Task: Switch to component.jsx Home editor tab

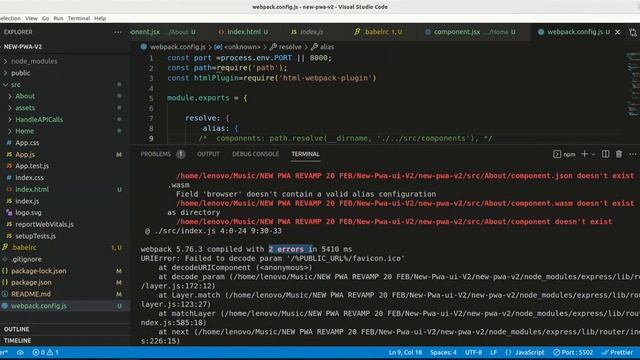Action: tap(470, 32)
